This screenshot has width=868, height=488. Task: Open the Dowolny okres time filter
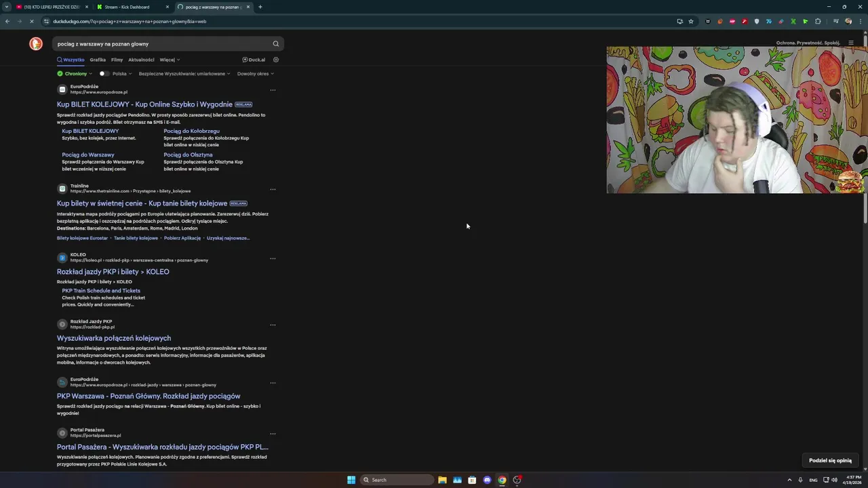(x=255, y=73)
